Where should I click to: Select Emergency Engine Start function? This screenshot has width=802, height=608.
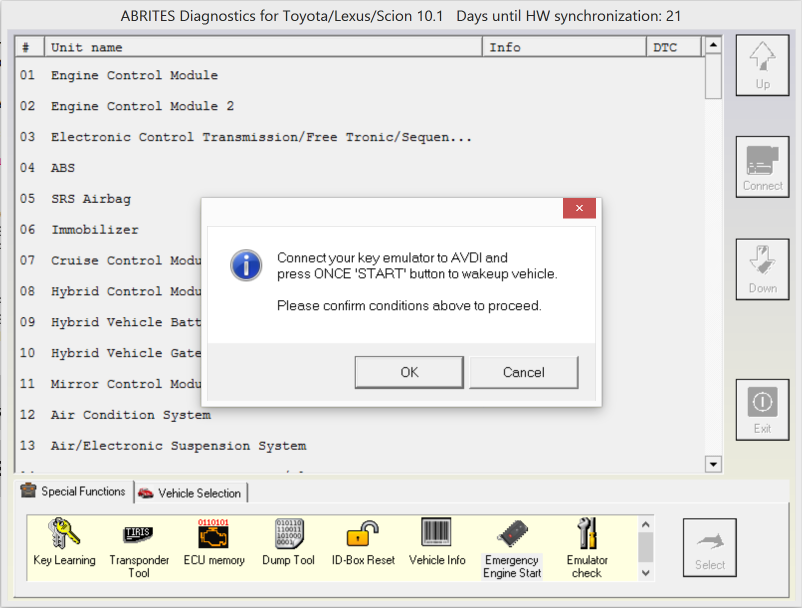tap(512, 549)
